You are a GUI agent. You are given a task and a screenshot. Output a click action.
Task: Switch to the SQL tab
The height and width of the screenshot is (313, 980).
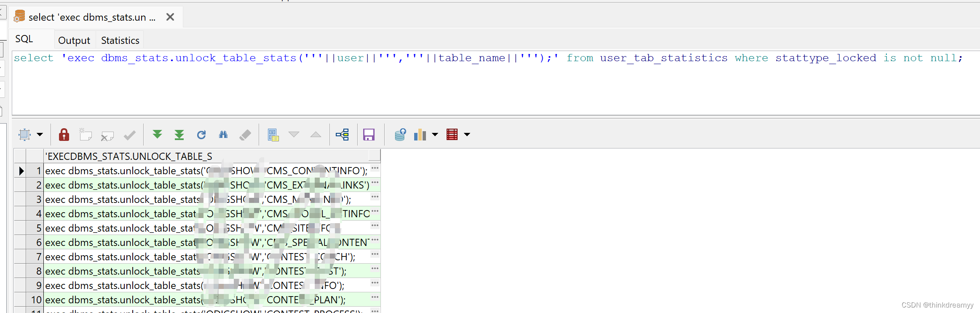[x=24, y=39]
